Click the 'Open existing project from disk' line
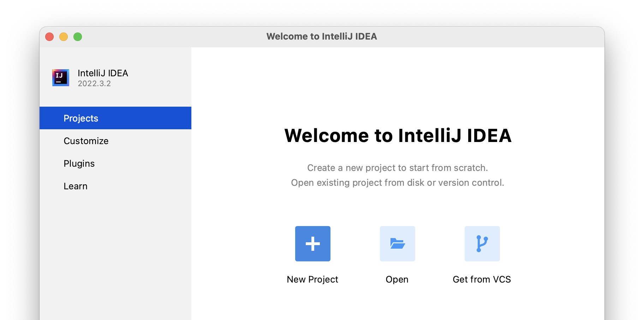Image resolution: width=644 pixels, height=320 pixels. (x=398, y=183)
